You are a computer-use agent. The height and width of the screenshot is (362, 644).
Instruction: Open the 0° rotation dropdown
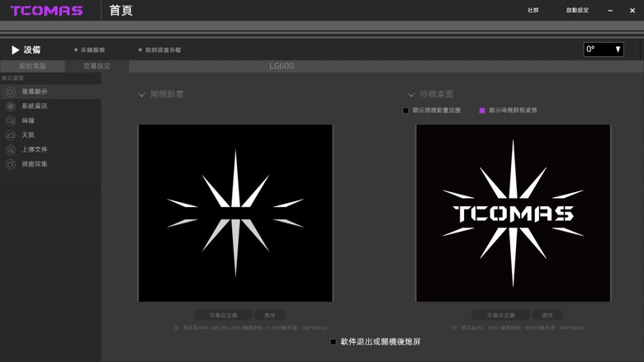pos(604,49)
